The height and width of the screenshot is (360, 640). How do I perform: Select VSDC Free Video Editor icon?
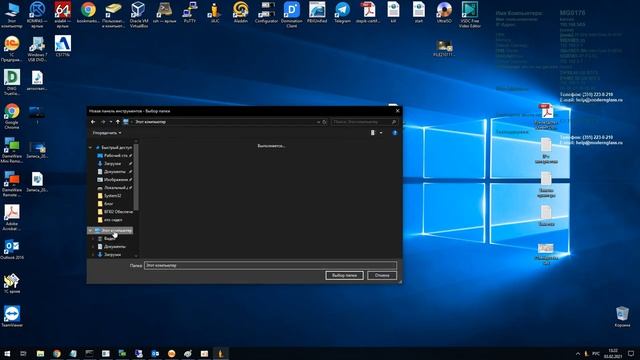(x=469, y=14)
